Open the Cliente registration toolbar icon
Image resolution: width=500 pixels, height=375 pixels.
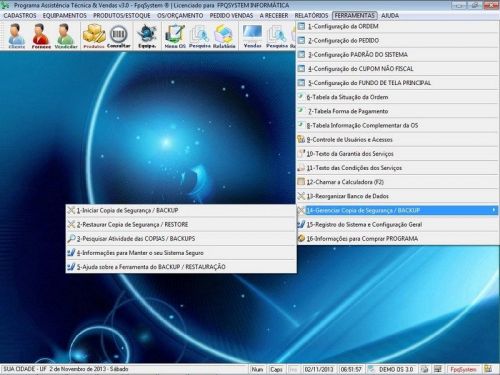coord(17,36)
